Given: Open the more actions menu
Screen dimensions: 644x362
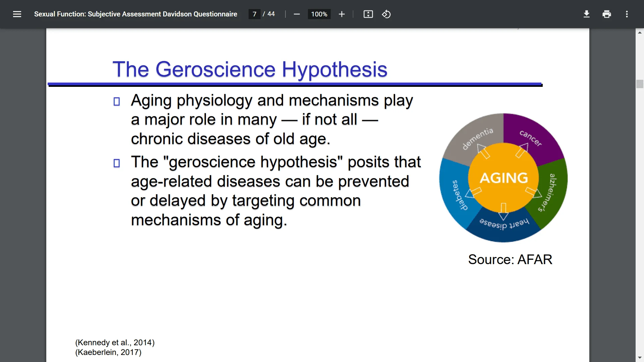Looking at the screenshot, I should pyautogui.click(x=627, y=14).
